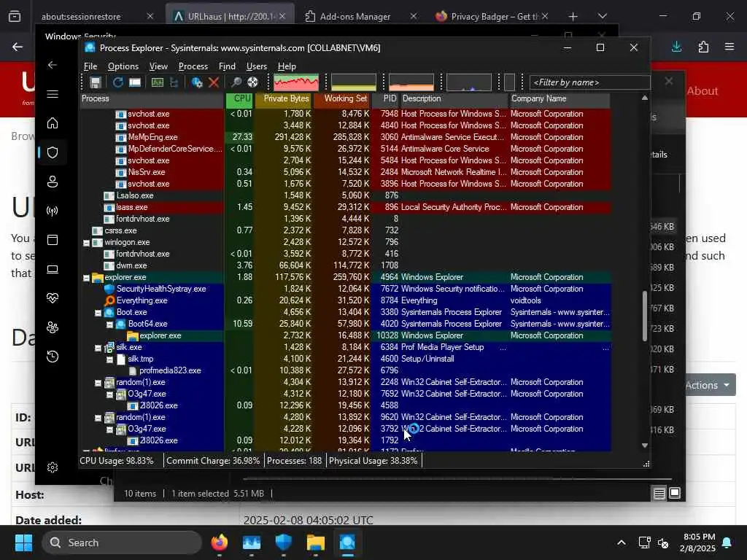Open the Process menu
Viewport: 747px width, 560px height.
(193, 66)
